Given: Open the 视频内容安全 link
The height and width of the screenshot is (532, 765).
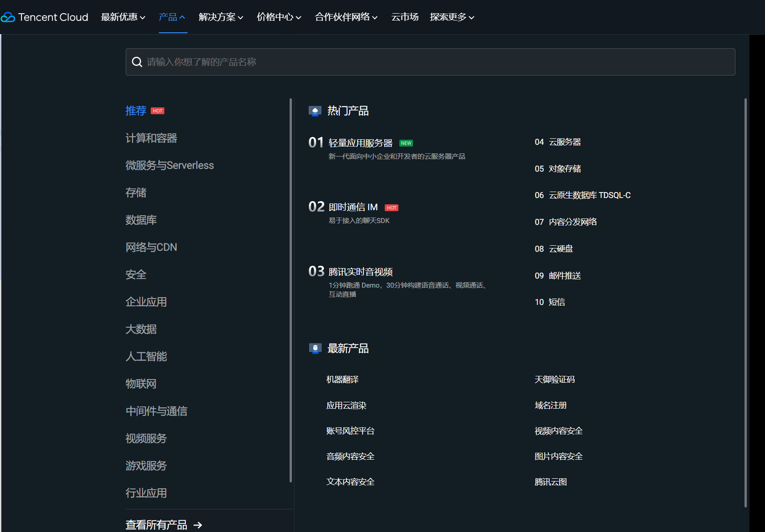Looking at the screenshot, I should pos(559,431).
